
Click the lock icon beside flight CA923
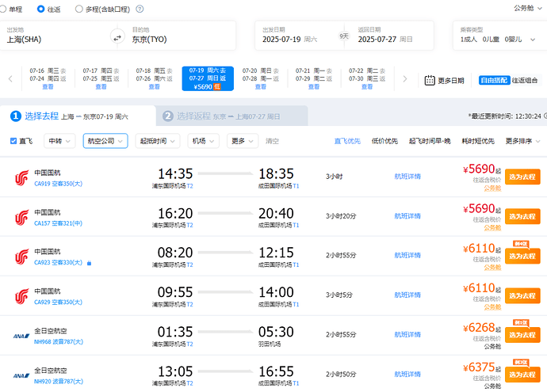tap(89, 263)
